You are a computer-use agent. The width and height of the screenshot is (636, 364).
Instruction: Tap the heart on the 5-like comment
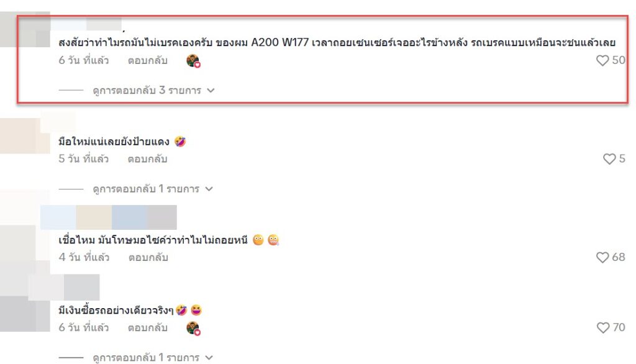click(x=609, y=158)
